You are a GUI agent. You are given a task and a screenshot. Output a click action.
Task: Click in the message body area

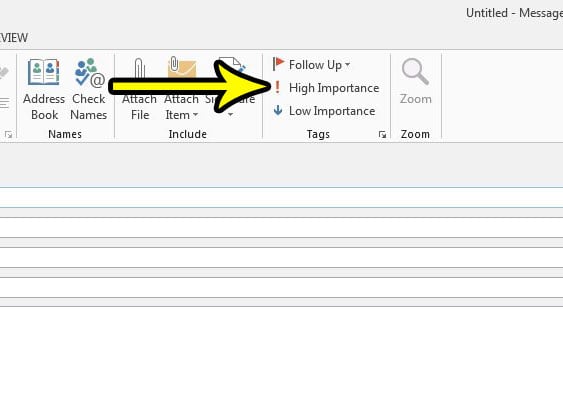[x=282, y=360]
